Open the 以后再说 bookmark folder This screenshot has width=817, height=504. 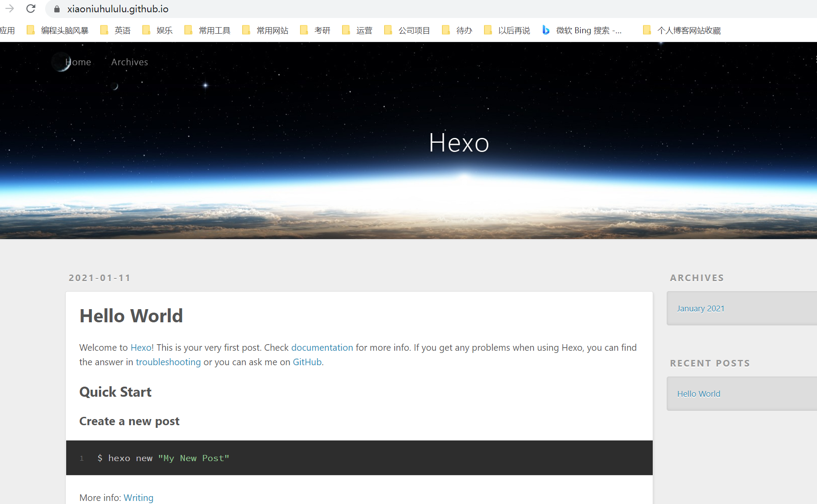507,30
